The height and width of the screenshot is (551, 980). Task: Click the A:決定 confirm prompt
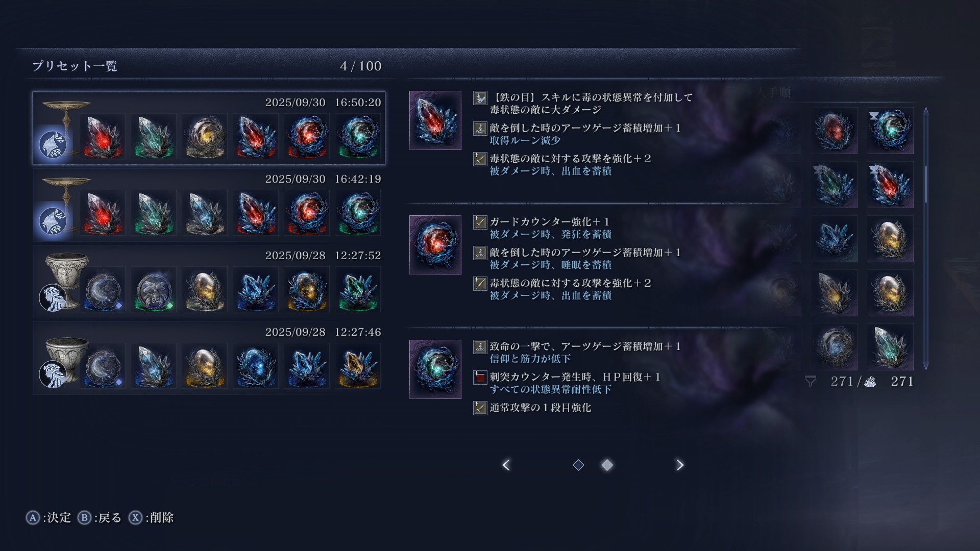click(48, 518)
